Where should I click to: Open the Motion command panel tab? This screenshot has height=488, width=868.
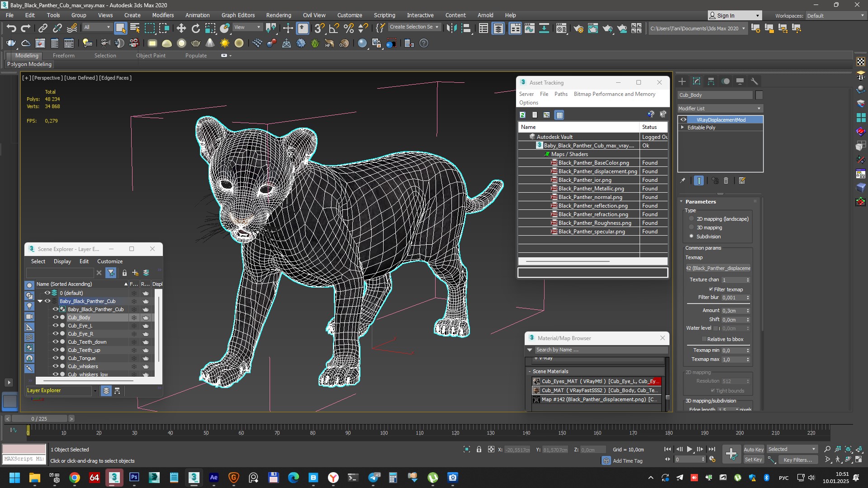coord(726,81)
